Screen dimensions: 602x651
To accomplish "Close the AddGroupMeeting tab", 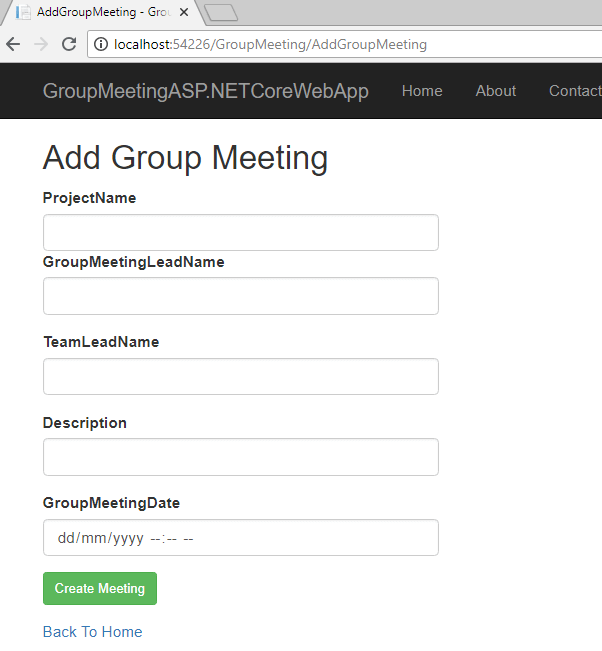I will 184,13.
